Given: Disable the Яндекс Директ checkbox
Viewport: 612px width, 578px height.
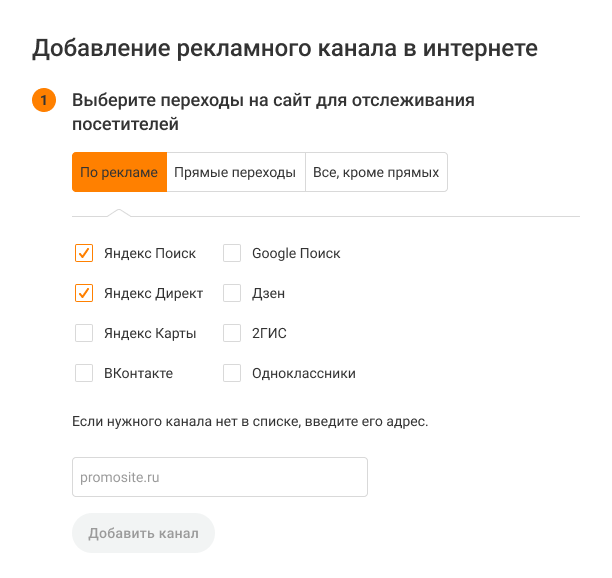Looking at the screenshot, I should tap(84, 293).
